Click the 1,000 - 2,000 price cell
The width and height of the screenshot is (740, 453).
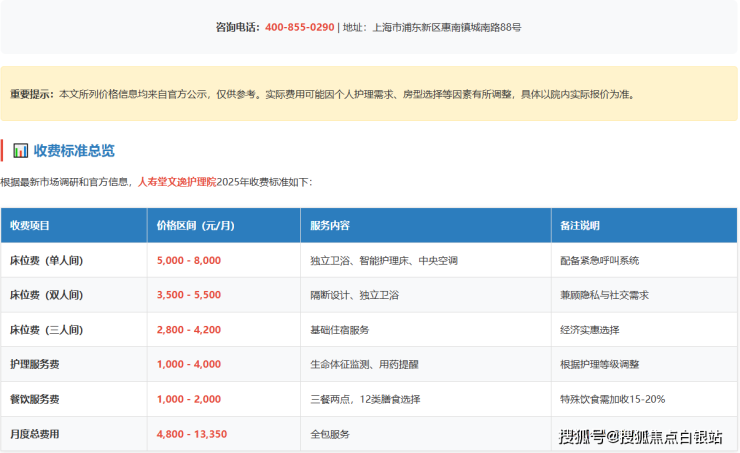[189, 399]
